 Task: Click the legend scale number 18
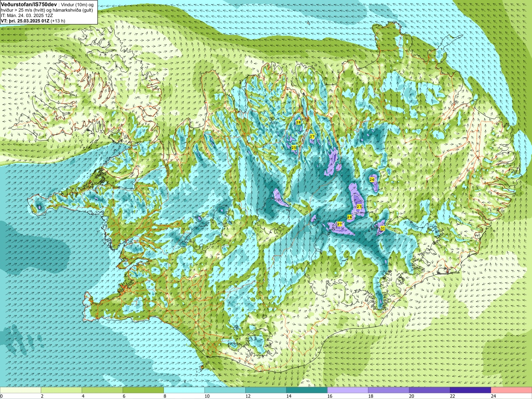point(370,396)
